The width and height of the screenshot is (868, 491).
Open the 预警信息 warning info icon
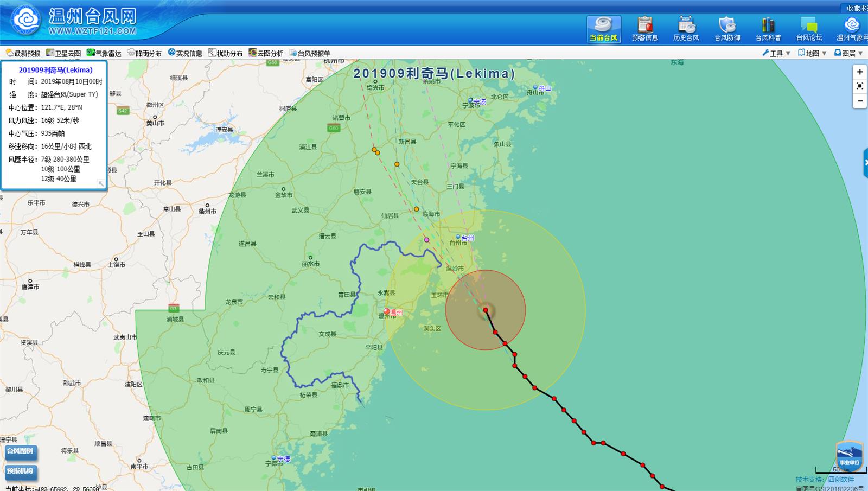[x=644, y=29]
